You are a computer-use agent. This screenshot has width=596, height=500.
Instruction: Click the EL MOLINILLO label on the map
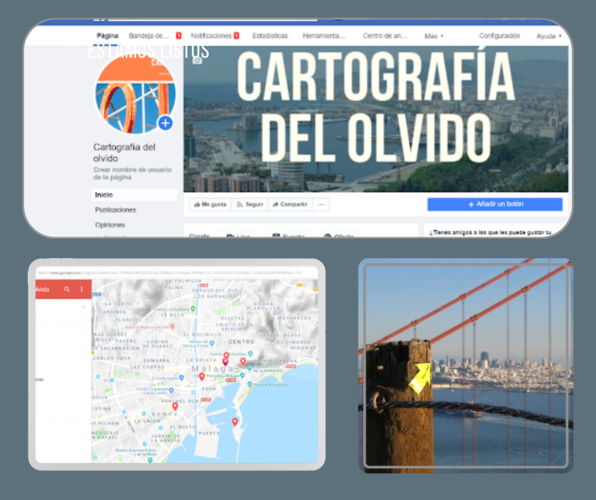[x=202, y=334]
